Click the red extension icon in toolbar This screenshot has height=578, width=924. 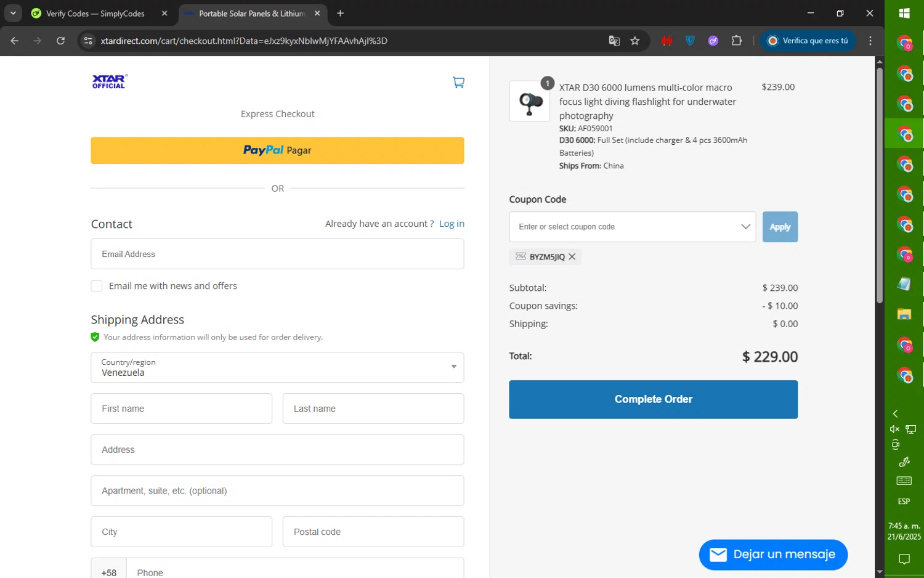pyautogui.click(x=667, y=41)
